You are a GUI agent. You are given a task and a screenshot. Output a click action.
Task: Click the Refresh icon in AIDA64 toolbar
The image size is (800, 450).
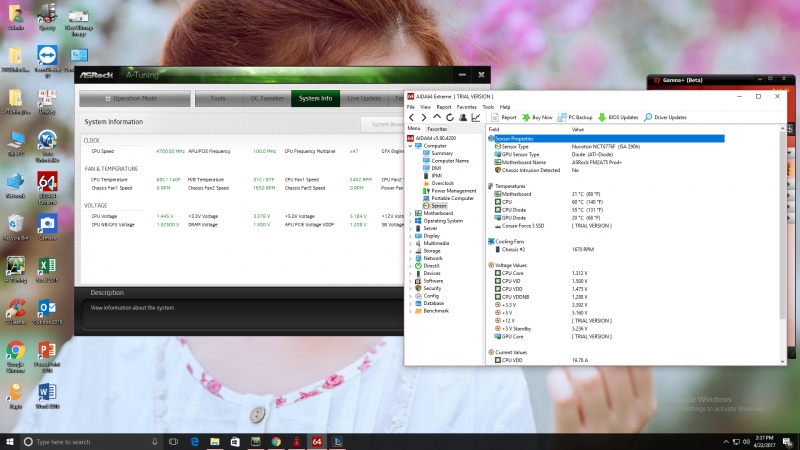[x=449, y=117]
